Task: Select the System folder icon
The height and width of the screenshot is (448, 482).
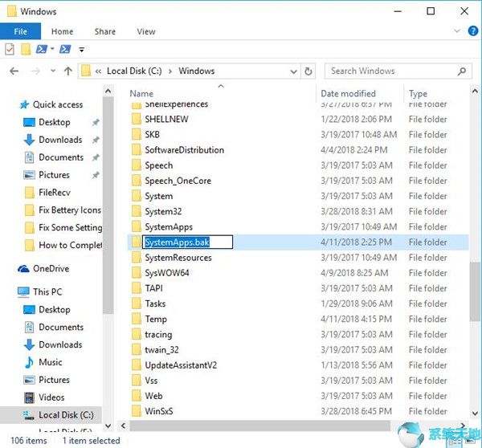Action: (137, 196)
